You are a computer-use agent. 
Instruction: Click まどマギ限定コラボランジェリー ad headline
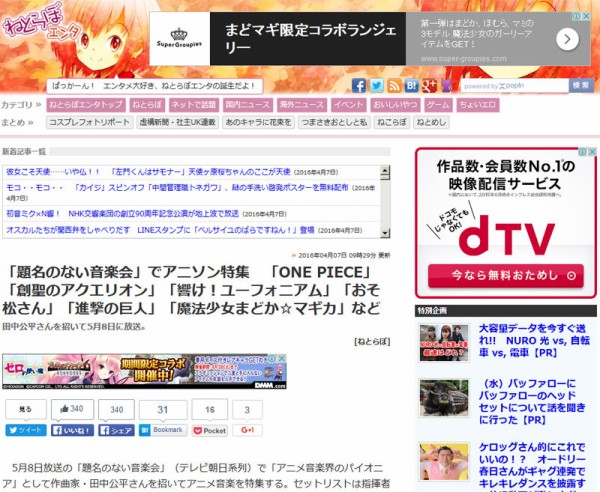point(310,39)
